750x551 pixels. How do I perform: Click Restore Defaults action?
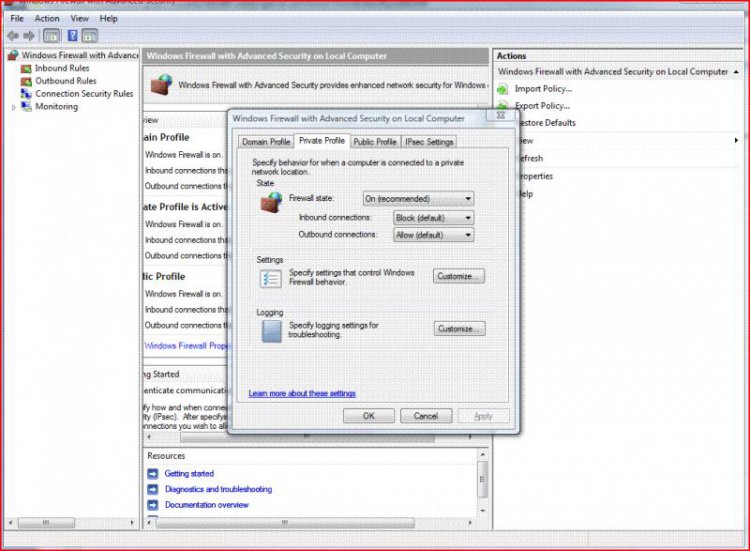(547, 123)
